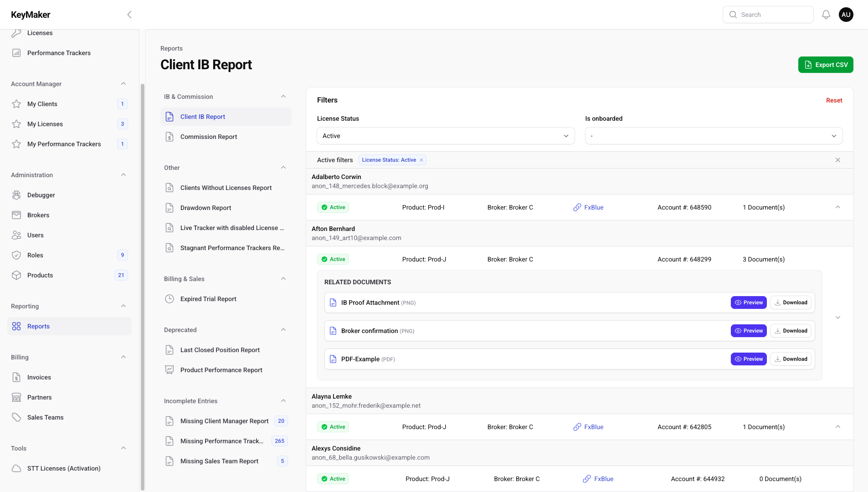Open Clients Without Licenses Report
The height and width of the screenshot is (492, 868).
(x=226, y=188)
